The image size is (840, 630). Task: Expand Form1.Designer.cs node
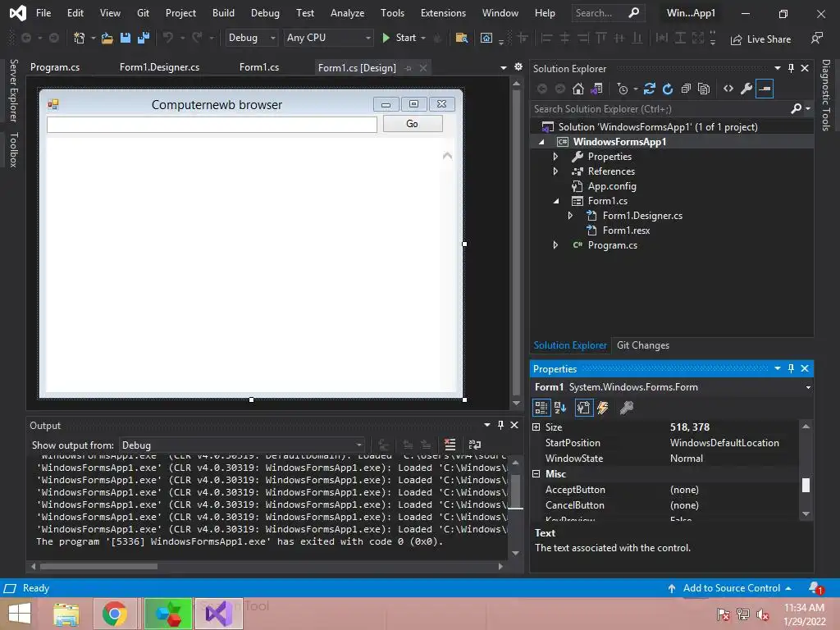pyautogui.click(x=570, y=216)
